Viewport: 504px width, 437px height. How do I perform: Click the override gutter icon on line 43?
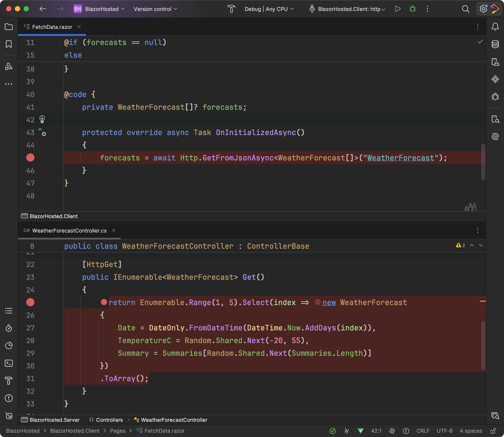(x=42, y=132)
